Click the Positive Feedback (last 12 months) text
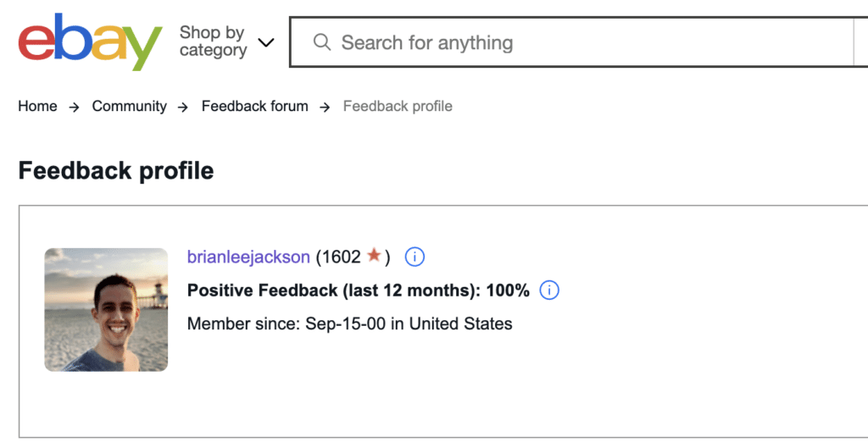Viewport: 868px width, 448px height. click(335, 290)
